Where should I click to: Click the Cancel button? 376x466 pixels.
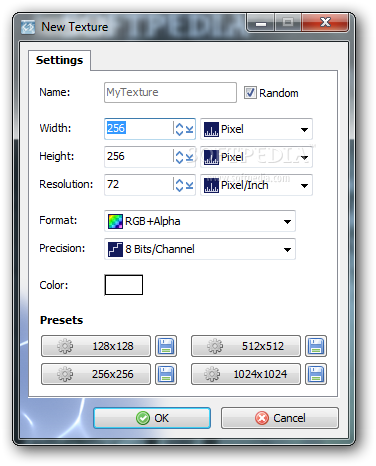pyautogui.click(x=280, y=418)
